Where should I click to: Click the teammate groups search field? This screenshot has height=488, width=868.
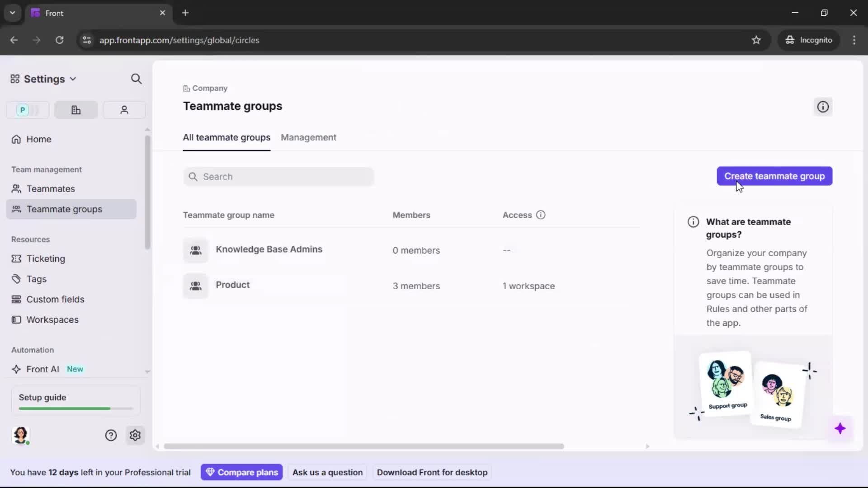pos(278,177)
